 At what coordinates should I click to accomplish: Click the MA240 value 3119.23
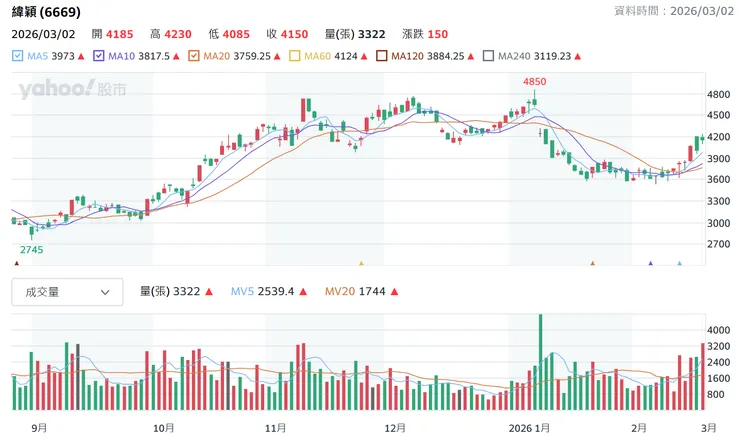point(553,56)
